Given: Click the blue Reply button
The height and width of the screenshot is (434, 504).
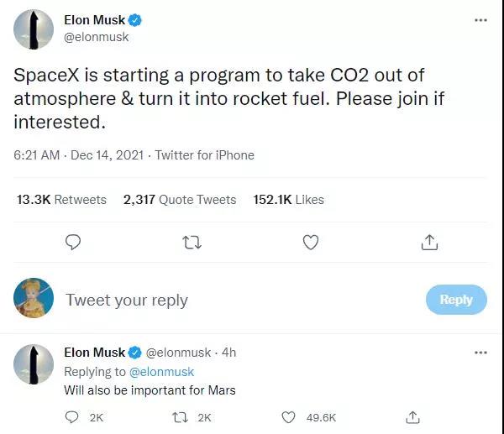Looking at the screenshot, I should tap(456, 300).
